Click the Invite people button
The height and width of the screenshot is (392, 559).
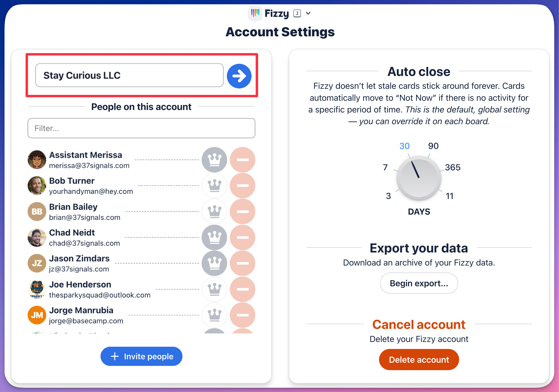141,356
